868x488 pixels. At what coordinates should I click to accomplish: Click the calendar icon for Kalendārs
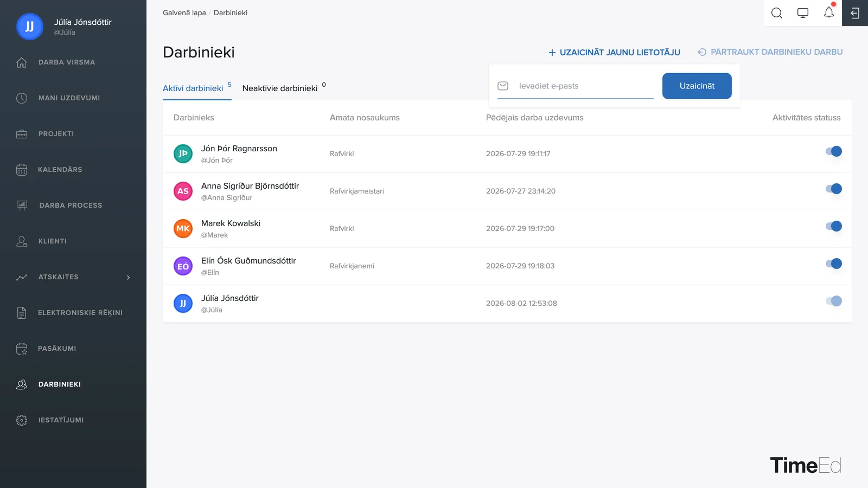point(22,170)
